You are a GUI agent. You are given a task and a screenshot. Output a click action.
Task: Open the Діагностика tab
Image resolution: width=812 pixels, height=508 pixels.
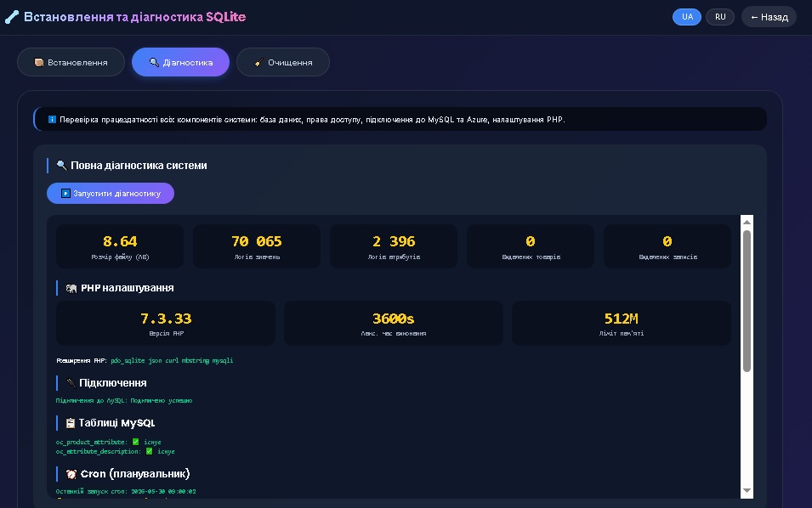click(x=181, y=62)
